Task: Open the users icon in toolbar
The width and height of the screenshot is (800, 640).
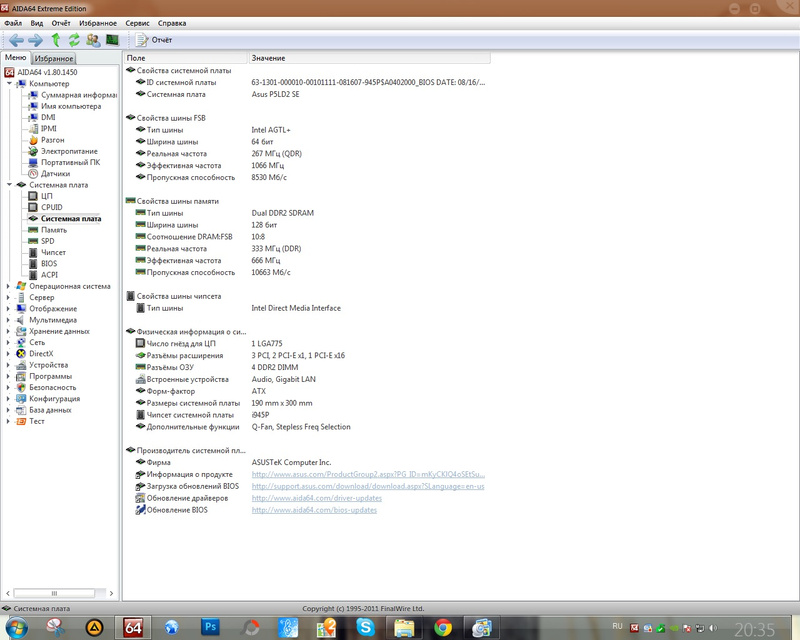Action: pyautogui.click(x=93, y=40)
